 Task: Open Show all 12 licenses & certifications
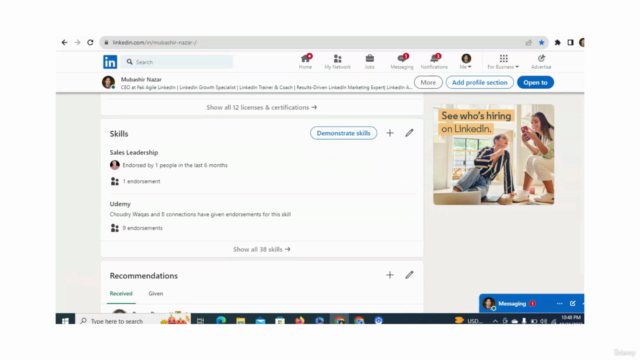[262, 107]
